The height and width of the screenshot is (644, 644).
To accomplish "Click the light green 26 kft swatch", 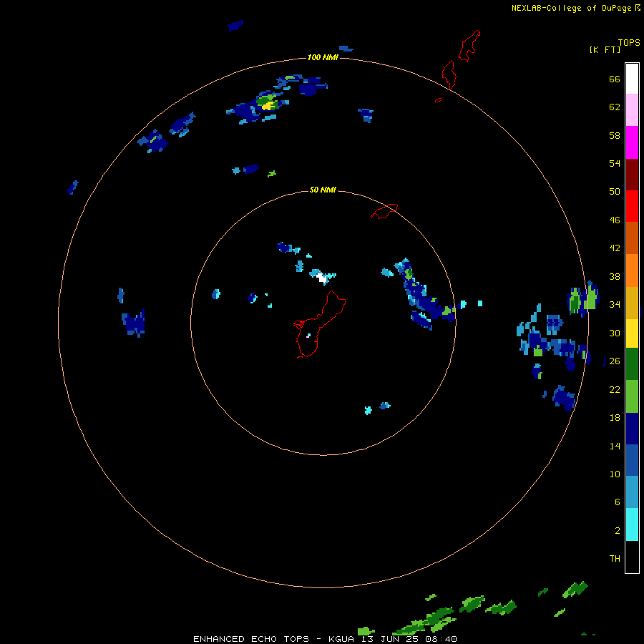I will (x=632, y=396).
